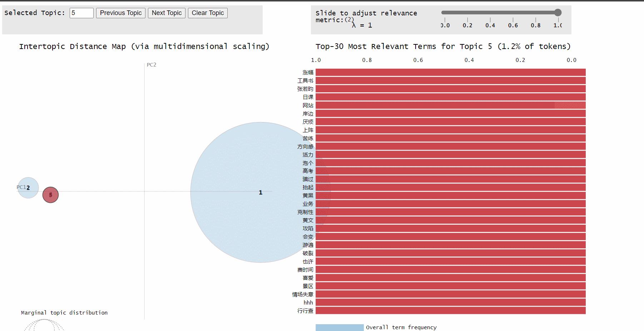
Task: Click the red topic 5 circle
Action: click(x=50, y=195)
